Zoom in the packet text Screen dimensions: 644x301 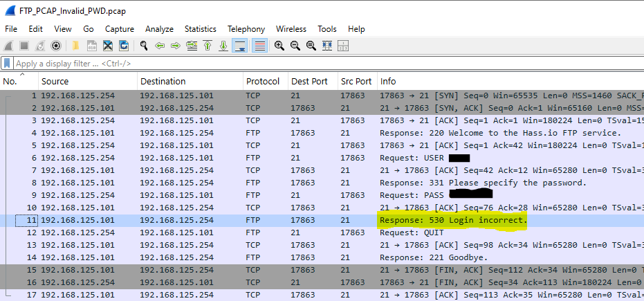(279, 46)
